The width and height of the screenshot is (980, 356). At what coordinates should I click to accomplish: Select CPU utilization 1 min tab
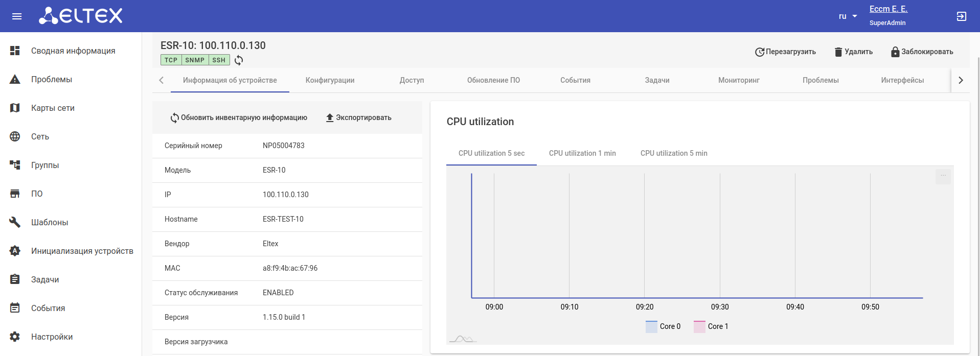pos(582,153)
